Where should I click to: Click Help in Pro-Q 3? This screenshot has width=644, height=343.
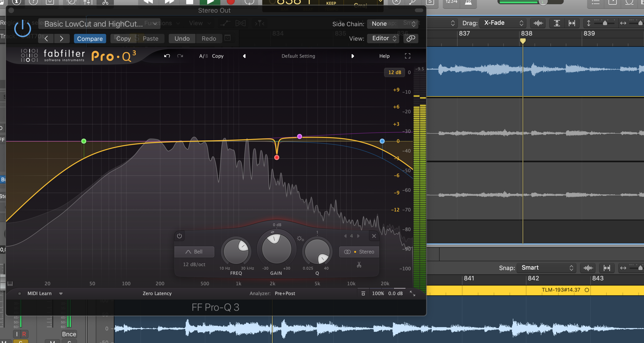pyautogui.click(x=384, y=56)
